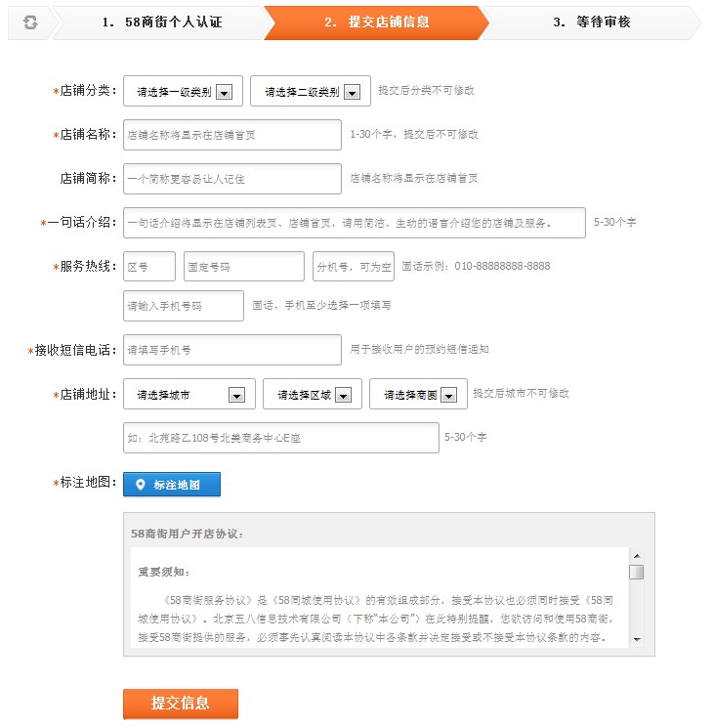Screen dimensions: 713x728
Task: Click the 区号 area code field
Action: (x=149, y=267)
